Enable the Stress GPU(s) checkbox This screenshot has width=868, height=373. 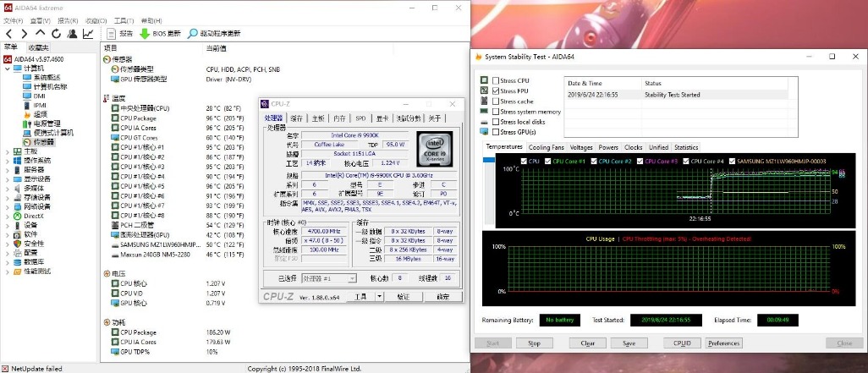[x=496, y=132]
